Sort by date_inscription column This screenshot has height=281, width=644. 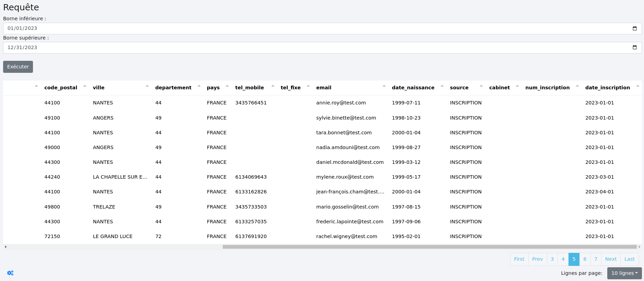(x=607, y=88)
